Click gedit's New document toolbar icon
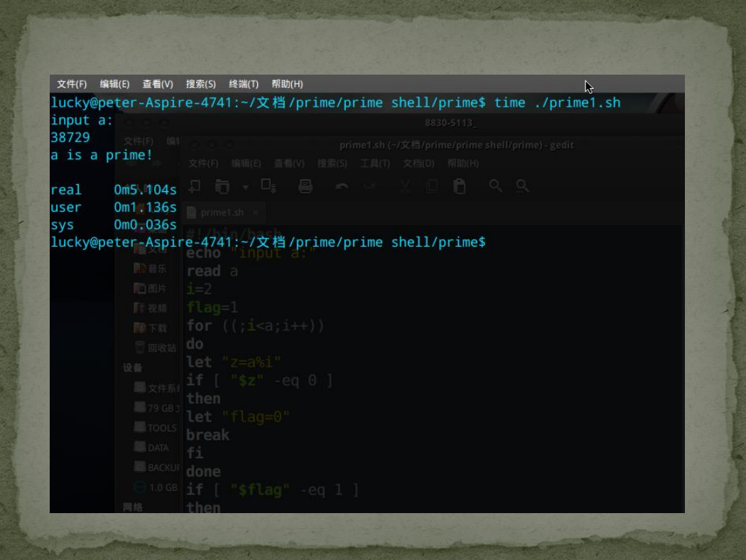746x560 pixels. point(195,186)
